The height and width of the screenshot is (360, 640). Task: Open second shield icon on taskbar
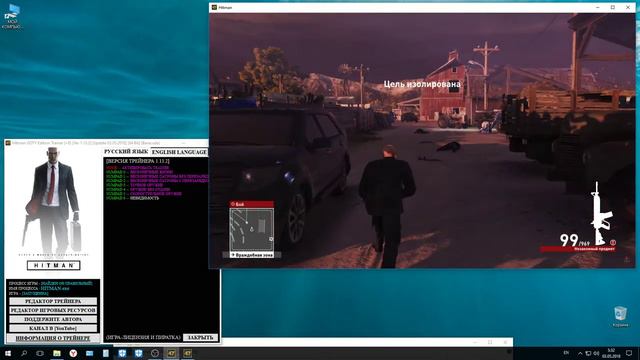click(138, 353)
